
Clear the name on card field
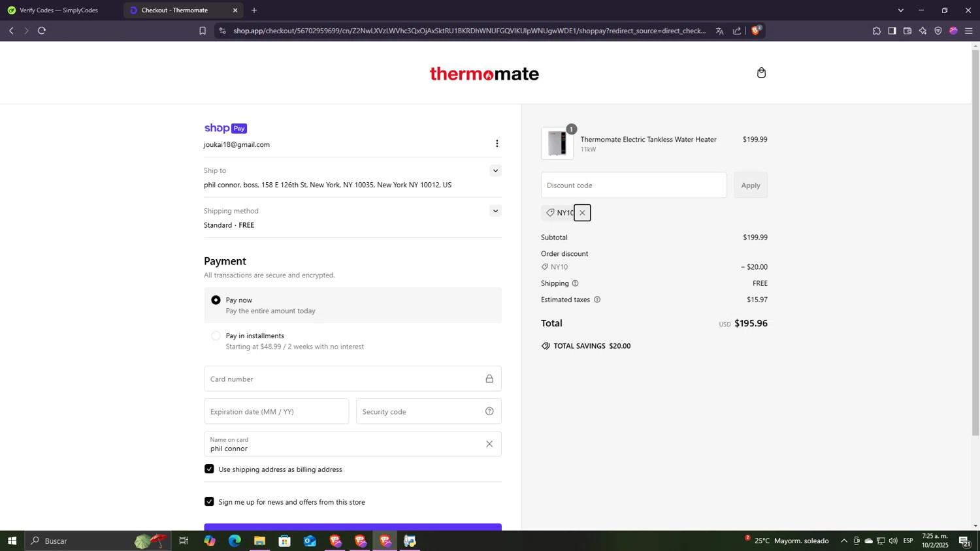489,444
